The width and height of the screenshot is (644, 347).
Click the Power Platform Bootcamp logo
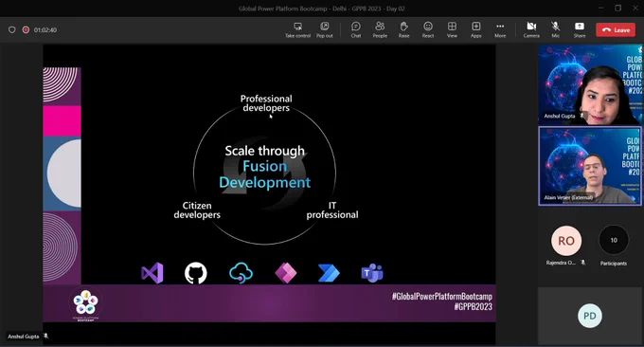[86, 303]
